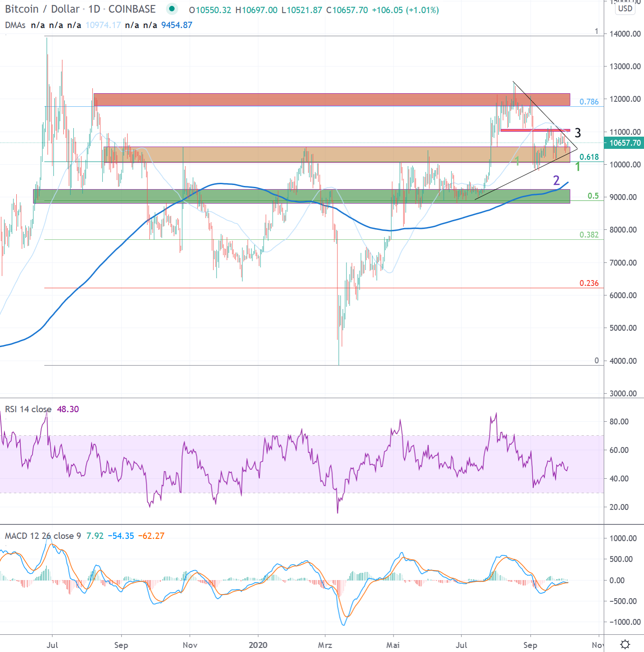Click the 1D interval in chart title
The image size is (644, 652).
(94, 9)
